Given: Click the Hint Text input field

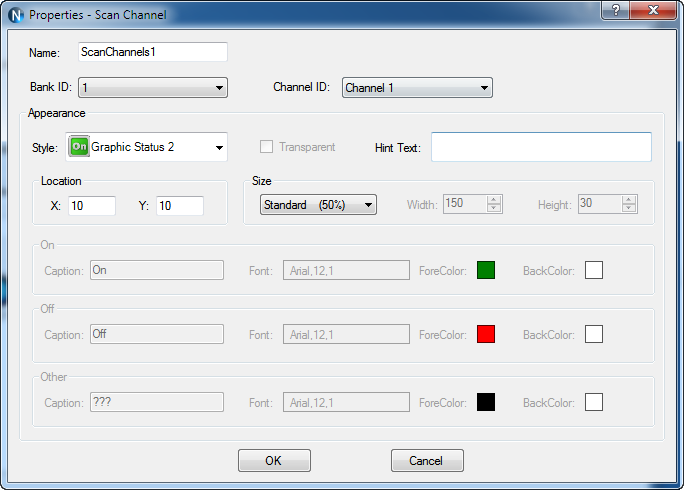Looking at the screenshot, I should coord(541,147).
